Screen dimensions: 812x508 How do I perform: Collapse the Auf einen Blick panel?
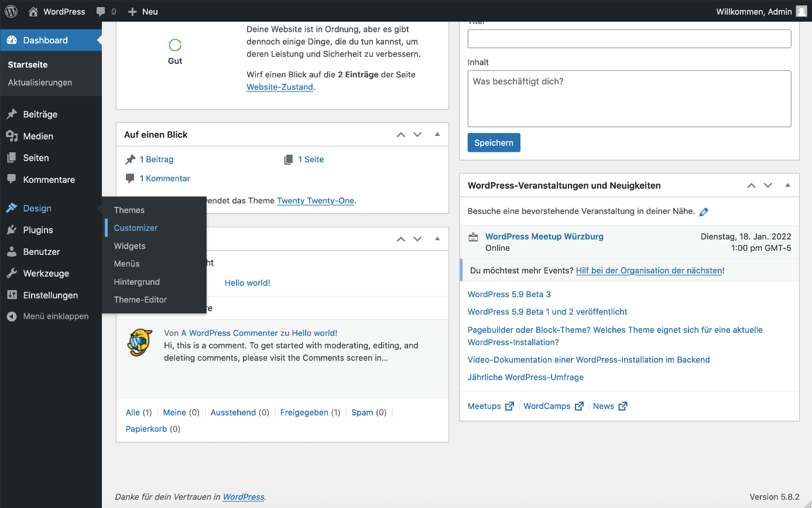(x=437, y=134)
